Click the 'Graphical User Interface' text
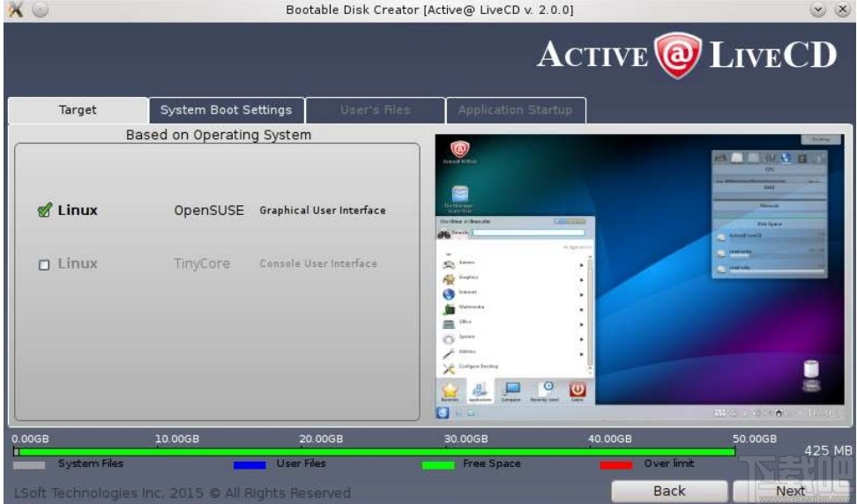The height and width of the screenshot is (504, 857). [323, 211]
